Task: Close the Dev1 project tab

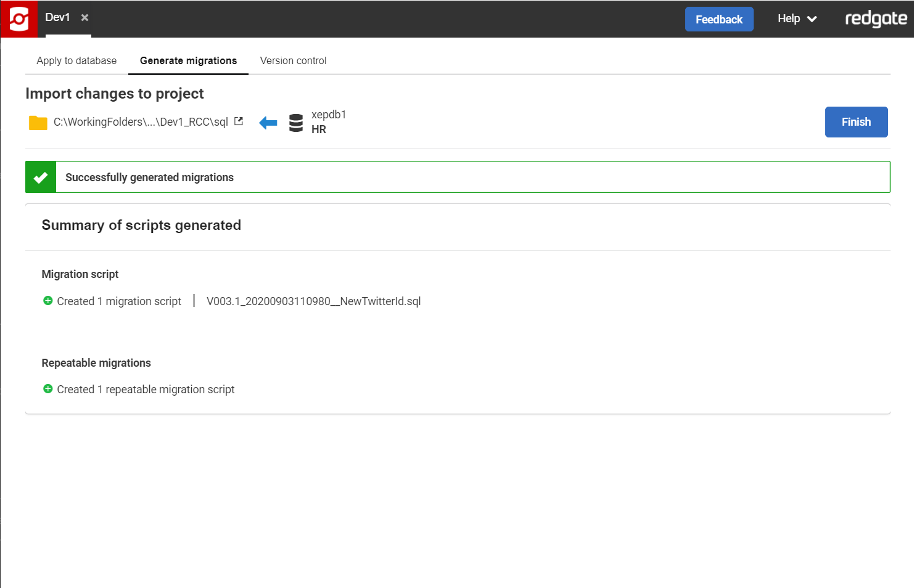Action: (85, 18)
